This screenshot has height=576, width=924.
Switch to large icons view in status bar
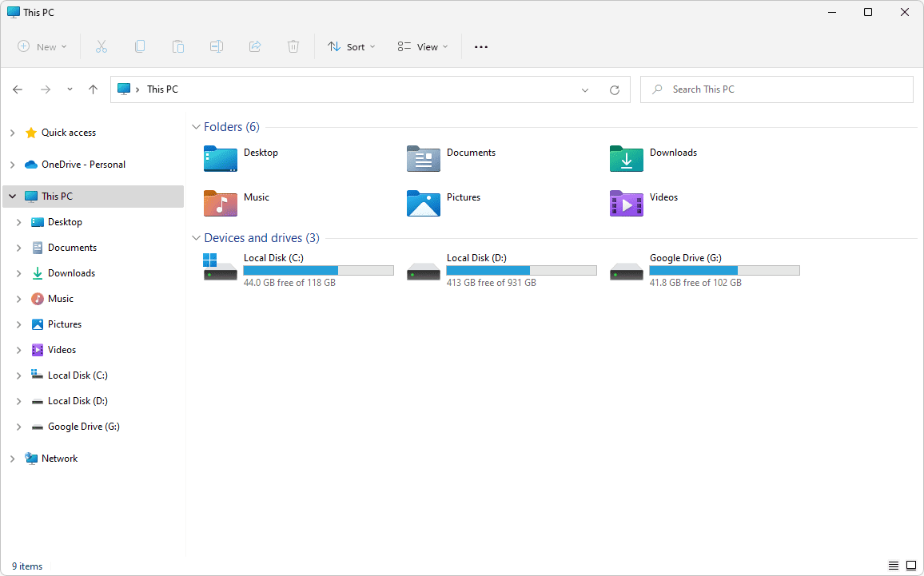pos(910,566)
